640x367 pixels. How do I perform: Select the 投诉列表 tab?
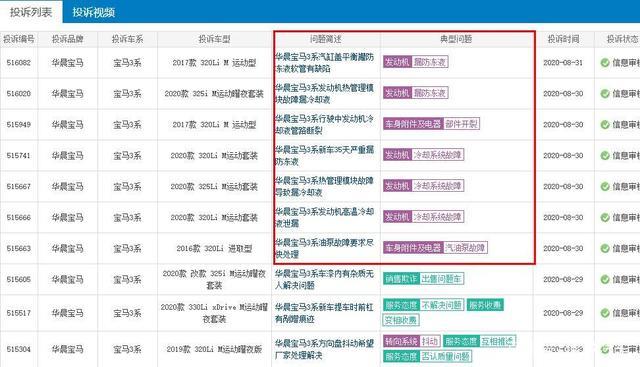pyautogui.click(x=31, y=12)
